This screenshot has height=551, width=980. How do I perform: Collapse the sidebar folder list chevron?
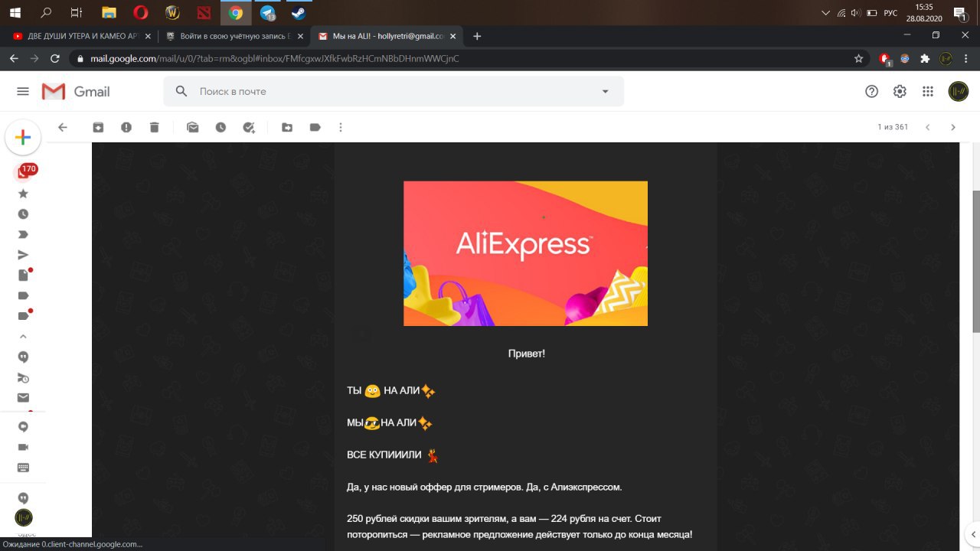pyautogui.click(x=23, y=336)
